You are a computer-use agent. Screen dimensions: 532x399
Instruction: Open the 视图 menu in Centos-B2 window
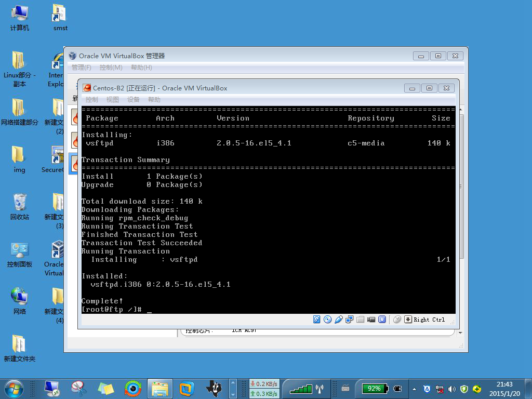click(113, 99)
